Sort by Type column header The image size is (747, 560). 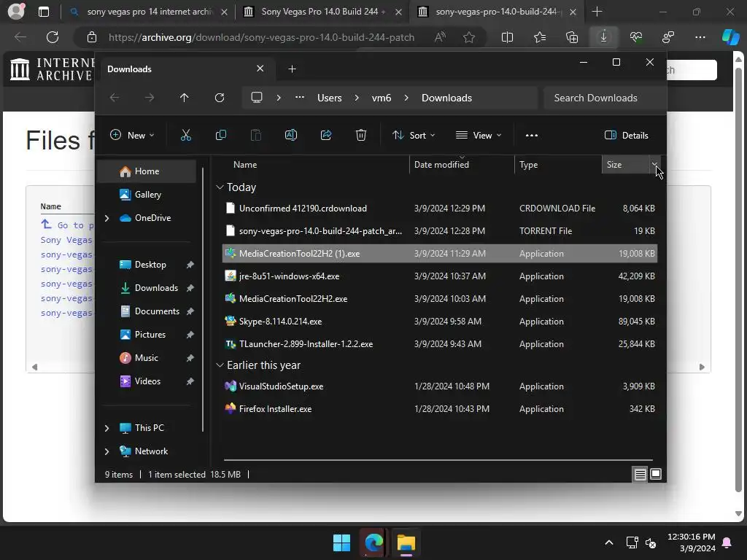coord(558,165)
